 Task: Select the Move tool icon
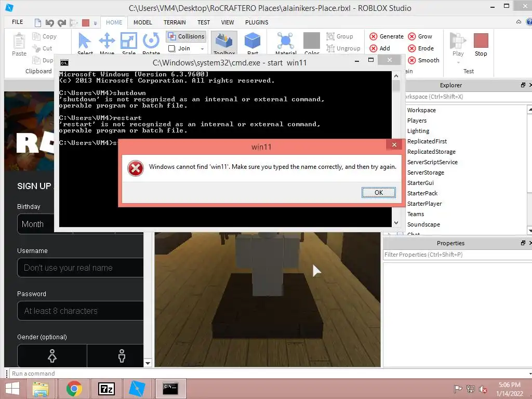(x=107, y=41)
